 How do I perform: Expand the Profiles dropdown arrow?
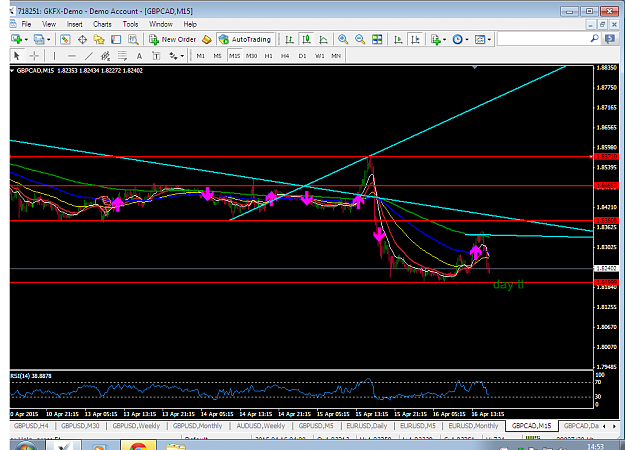click(49, 39)
